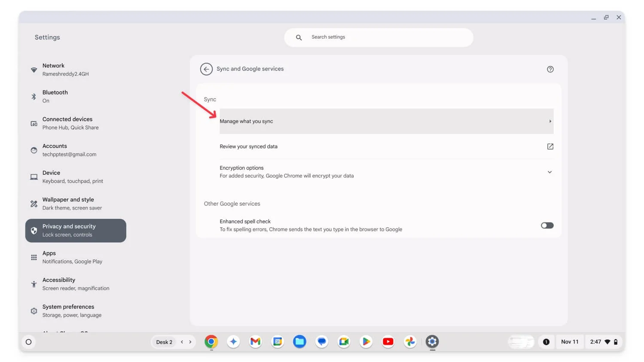Click the search magnifier icon
Viewport: 644px width, 362px height.
[299, 37]
